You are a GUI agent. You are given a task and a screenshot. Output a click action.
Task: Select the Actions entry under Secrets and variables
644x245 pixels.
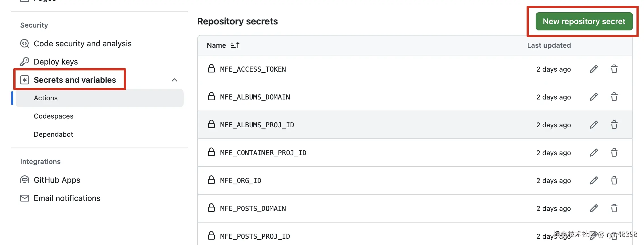point(46,98)
